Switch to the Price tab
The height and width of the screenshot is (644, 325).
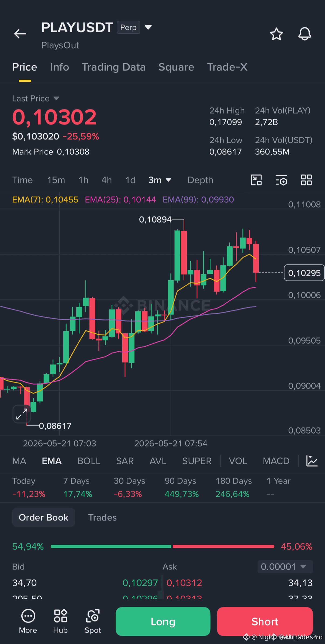(25, 67)
